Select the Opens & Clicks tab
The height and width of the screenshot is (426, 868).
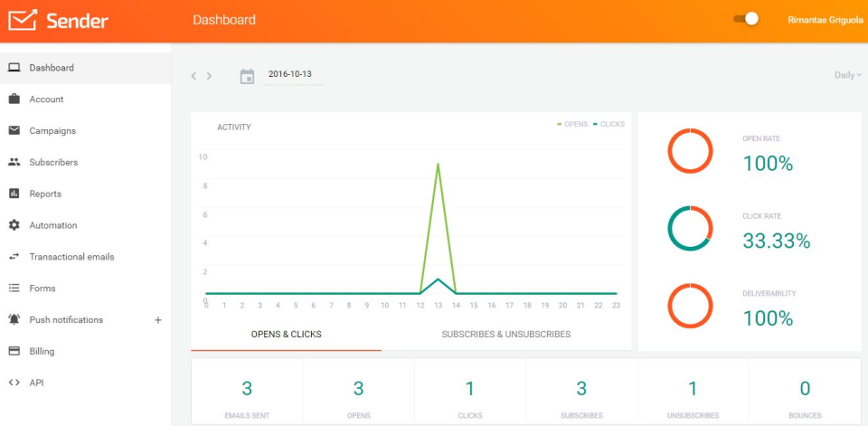point(287,335)
